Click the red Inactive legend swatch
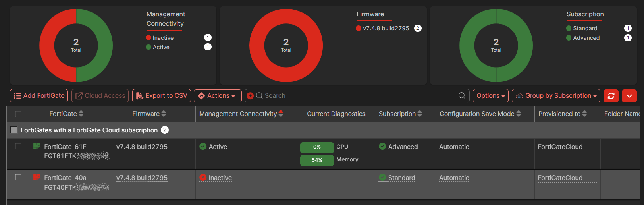Image resolution: width=644 pixels, height=205 pixels. (x=148, y=38)
